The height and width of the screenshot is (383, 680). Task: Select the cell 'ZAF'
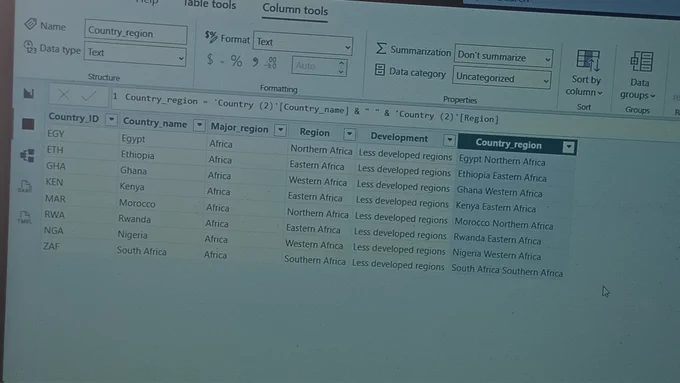point(51,246)
